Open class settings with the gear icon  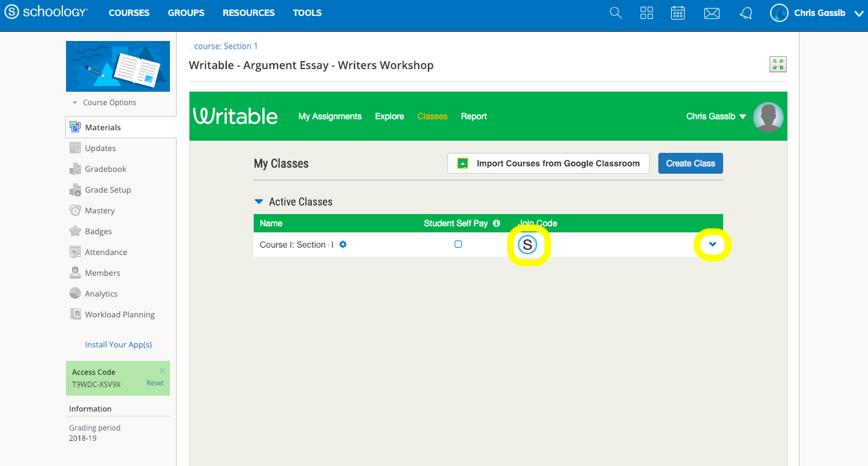343,244
